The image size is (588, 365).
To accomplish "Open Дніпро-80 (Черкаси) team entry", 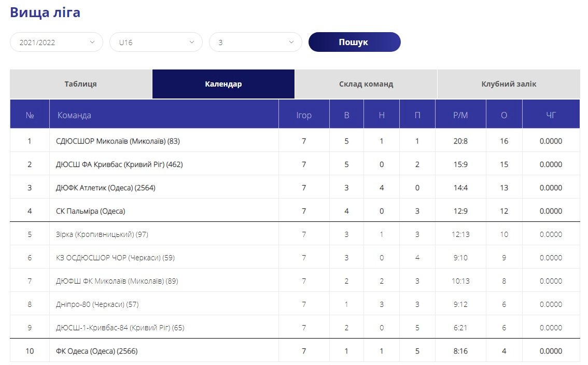I will [97, 304].
